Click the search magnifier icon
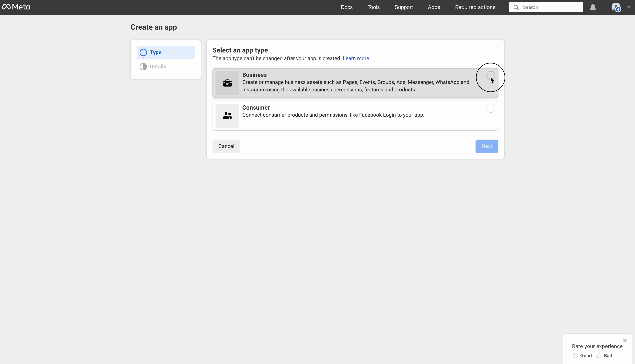 pyautogui.click(x=516, y=7)
